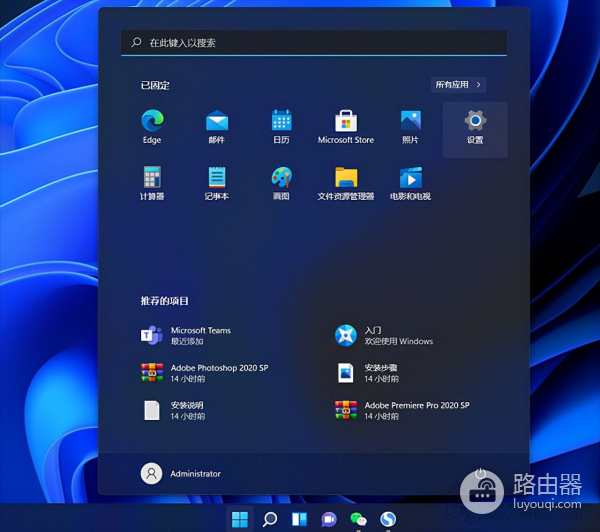Launch the 照片 photos app
The width and height of the screenshot is (600, 532).
[x=411, y=127]
